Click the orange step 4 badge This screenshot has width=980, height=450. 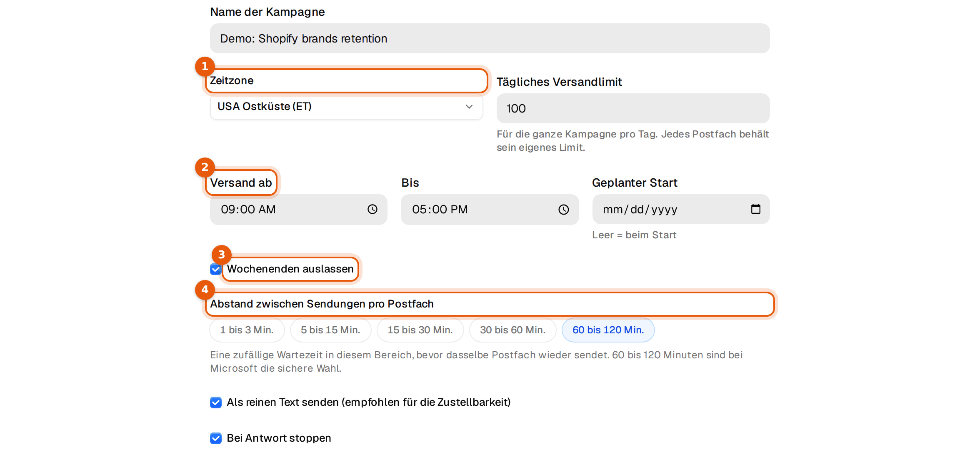coord(205,290)
